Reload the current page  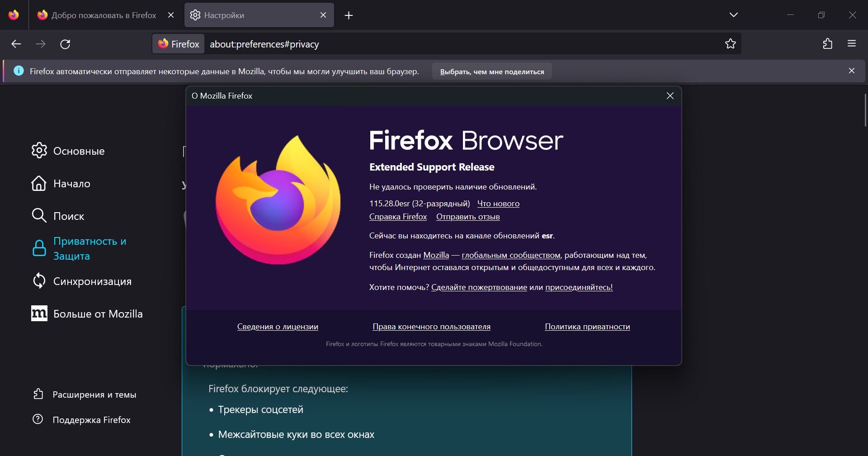pos(65,44)
